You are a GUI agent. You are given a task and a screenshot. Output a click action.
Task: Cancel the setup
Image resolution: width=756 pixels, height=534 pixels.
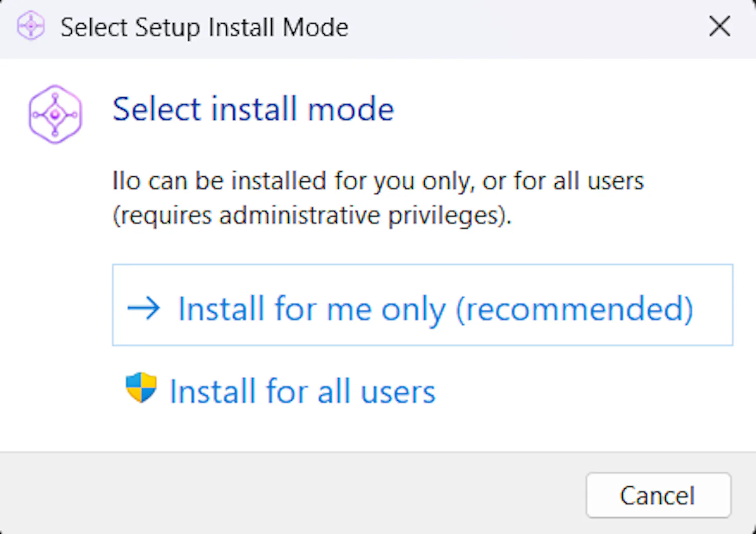[x=658, y=495]
